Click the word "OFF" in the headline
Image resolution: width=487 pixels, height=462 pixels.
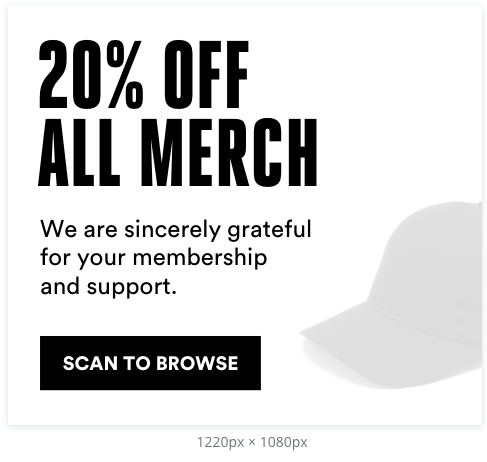(207, 74)
